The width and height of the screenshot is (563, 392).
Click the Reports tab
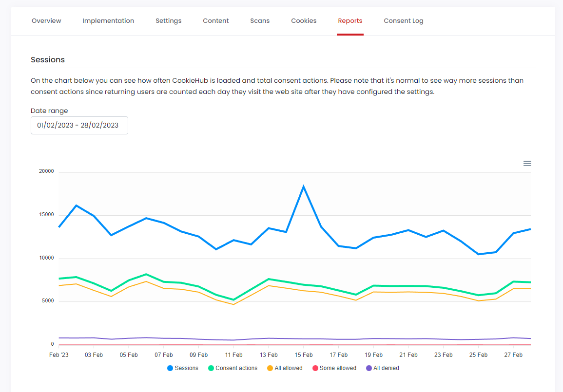(350, 20)
